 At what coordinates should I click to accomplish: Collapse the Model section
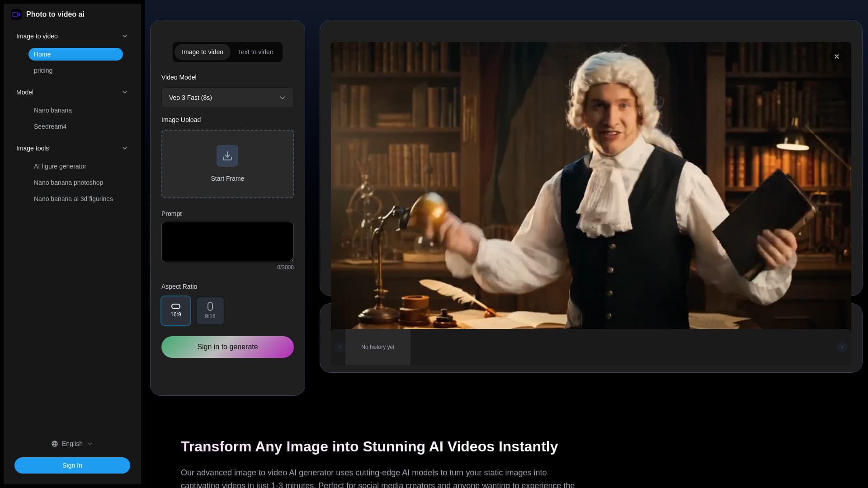(125, 92)
